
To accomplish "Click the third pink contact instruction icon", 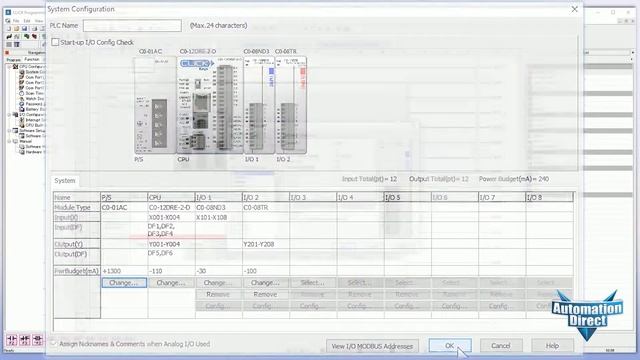I will coord(37,340).
